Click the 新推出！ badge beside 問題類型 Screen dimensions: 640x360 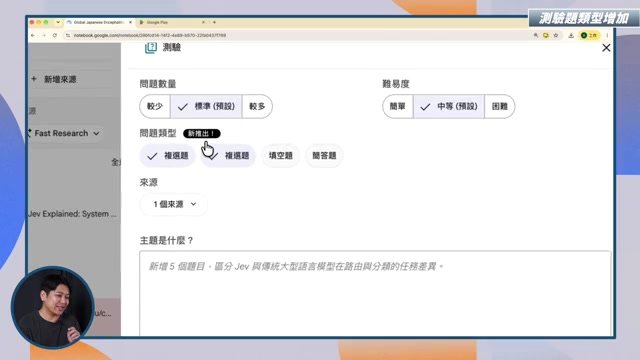pos(202,133)
